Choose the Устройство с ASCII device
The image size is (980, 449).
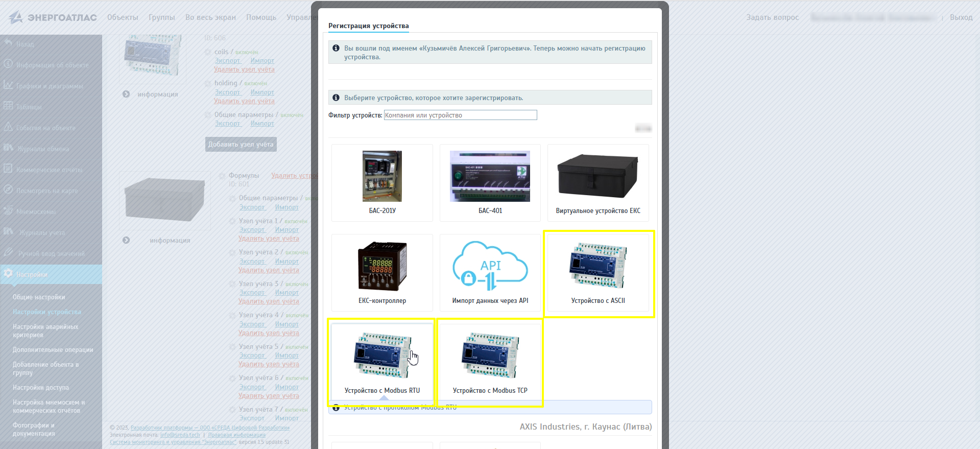[598, 266]
